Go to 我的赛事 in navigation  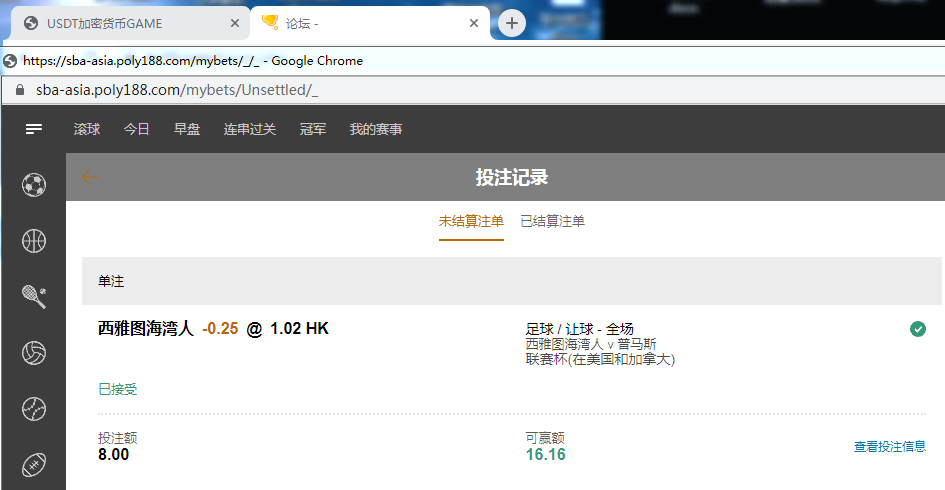[376, 129]
